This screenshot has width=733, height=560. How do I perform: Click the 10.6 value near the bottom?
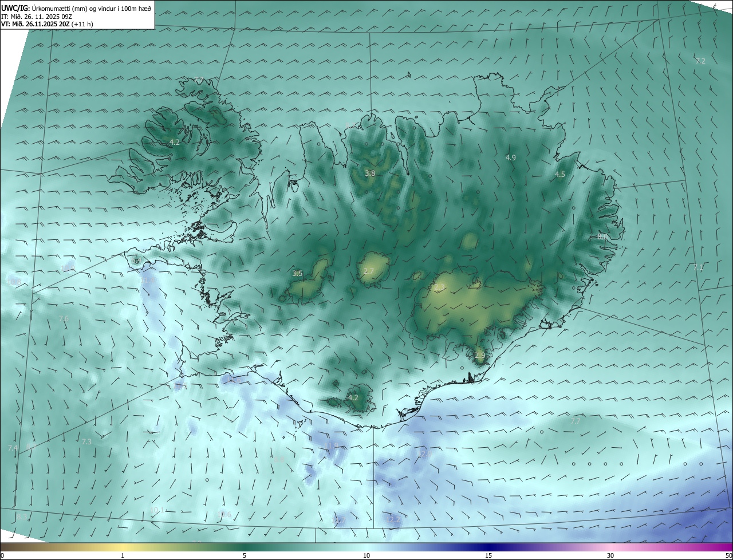tap(224, 515)
